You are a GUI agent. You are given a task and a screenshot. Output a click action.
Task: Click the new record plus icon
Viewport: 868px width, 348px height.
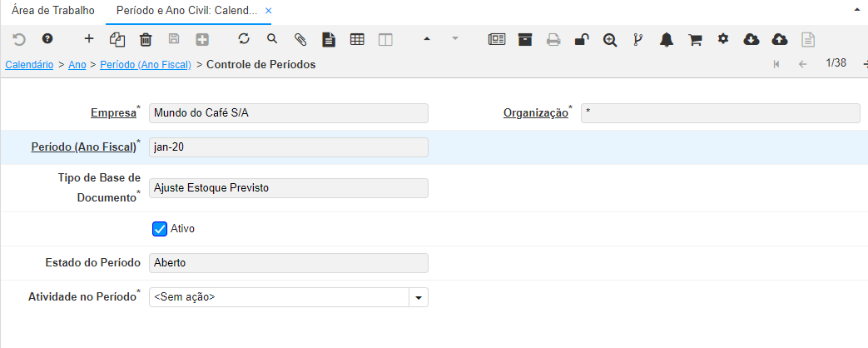tap(90, 39)
